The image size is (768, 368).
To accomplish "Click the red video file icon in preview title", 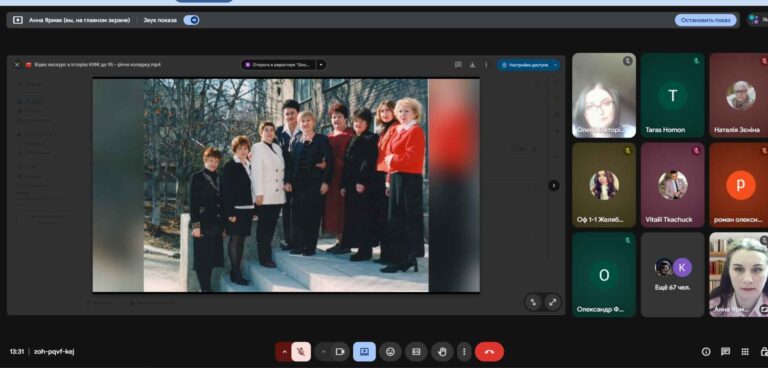I will click(28, 65).
